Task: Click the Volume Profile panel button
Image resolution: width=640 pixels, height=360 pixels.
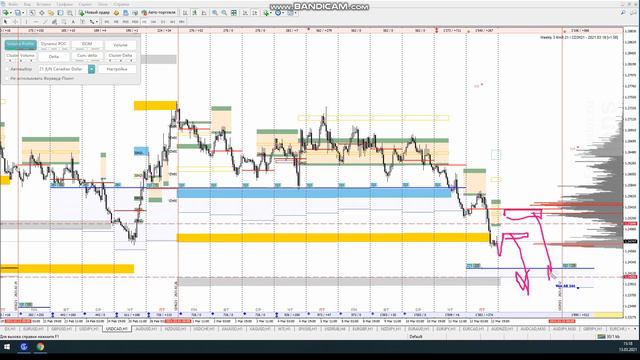Action: [20, 44]
